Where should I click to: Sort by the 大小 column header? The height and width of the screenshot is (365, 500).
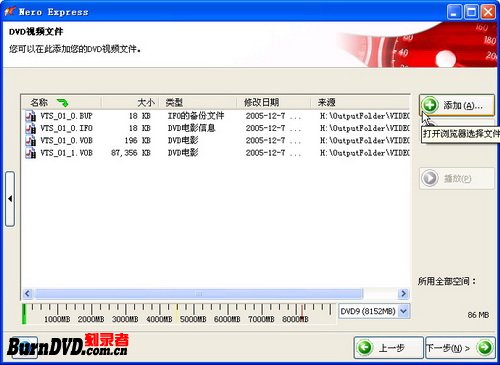(x=130, y=102)
